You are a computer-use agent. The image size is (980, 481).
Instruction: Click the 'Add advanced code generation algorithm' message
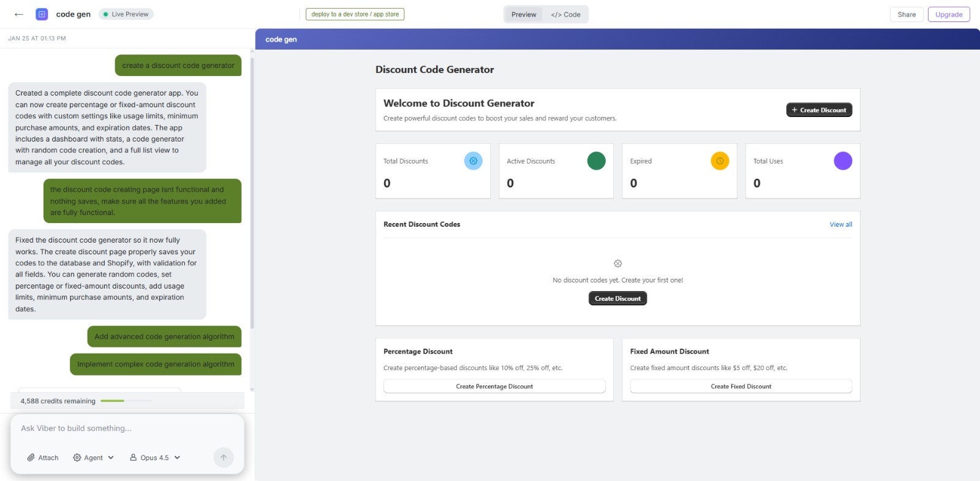pyautogui.click(x=164, y=336)
